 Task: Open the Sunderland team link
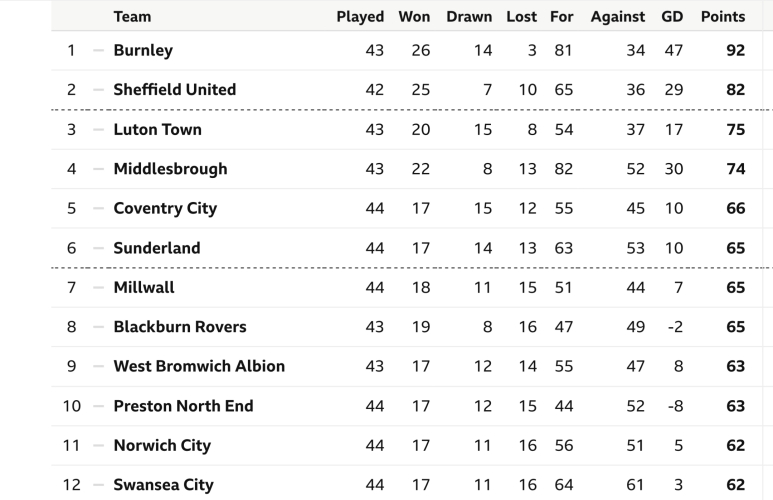click(157, 248)
